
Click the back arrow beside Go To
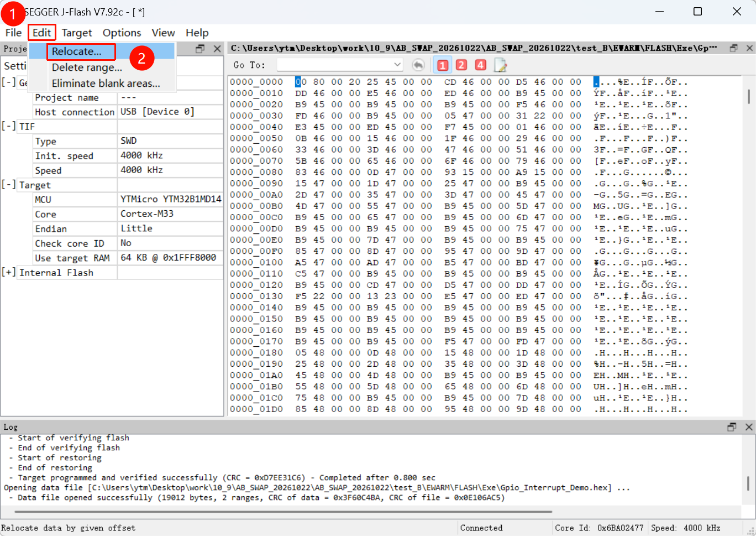[x=418, y=65]
